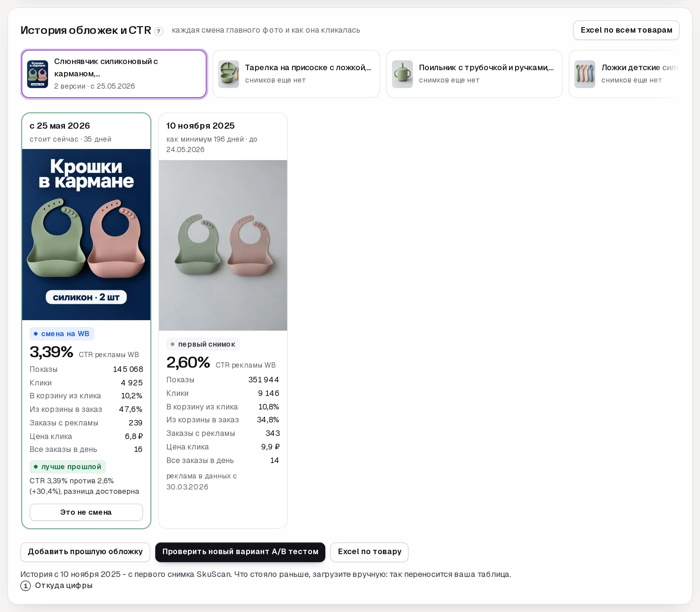This screenshot has height=612, width=700.
Task: Export Excel по всем товарам
Action: click(626, 30)
